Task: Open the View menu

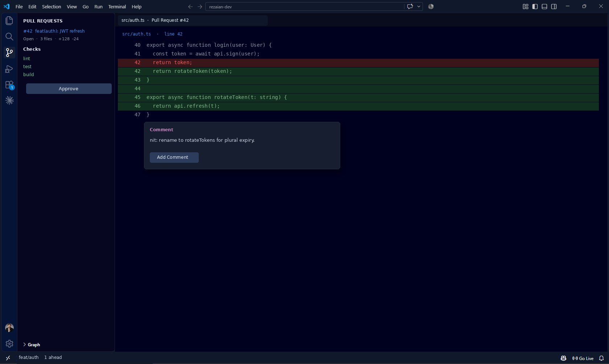Action: tap(72, 7)
